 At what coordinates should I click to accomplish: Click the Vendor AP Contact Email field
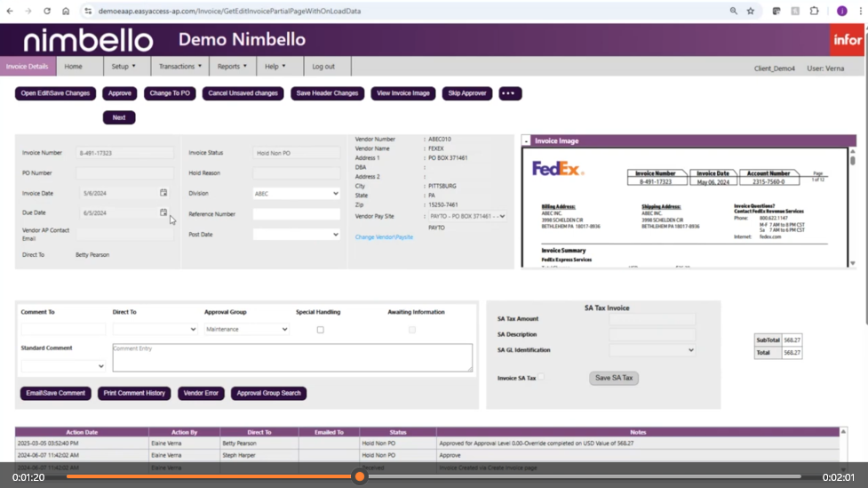(x=125, y=234)
